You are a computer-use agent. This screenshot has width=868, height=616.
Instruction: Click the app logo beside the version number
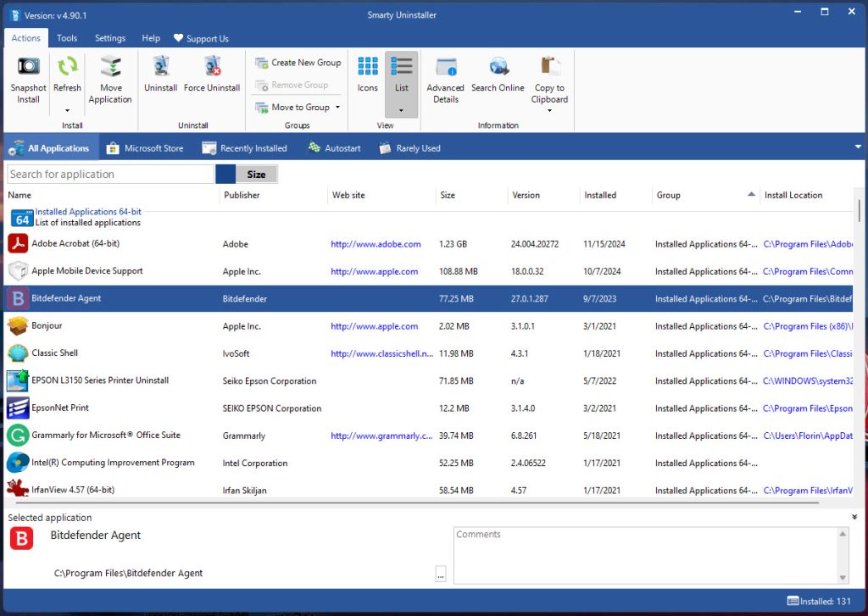[15, 15]
